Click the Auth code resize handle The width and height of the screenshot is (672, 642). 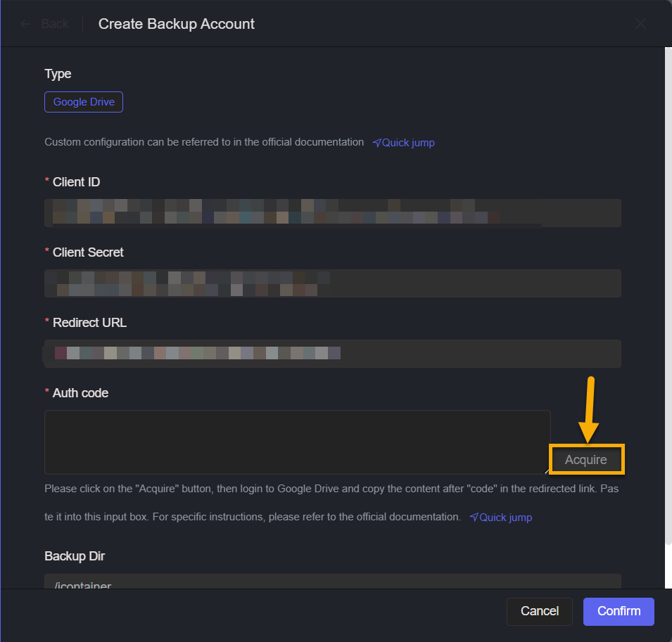547,471
